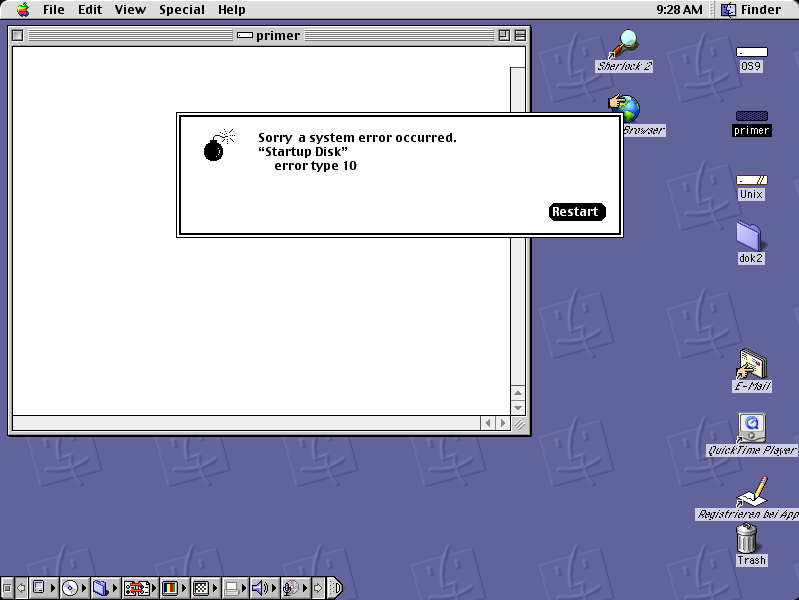Viewport: 799px width, 600px height.
Task: Open the Finder application menu
Action: 751,10
